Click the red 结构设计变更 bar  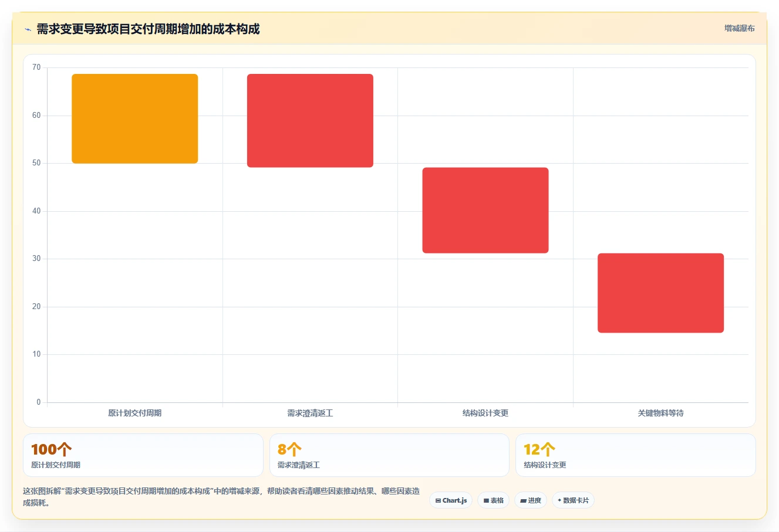[x=485, y=211]
